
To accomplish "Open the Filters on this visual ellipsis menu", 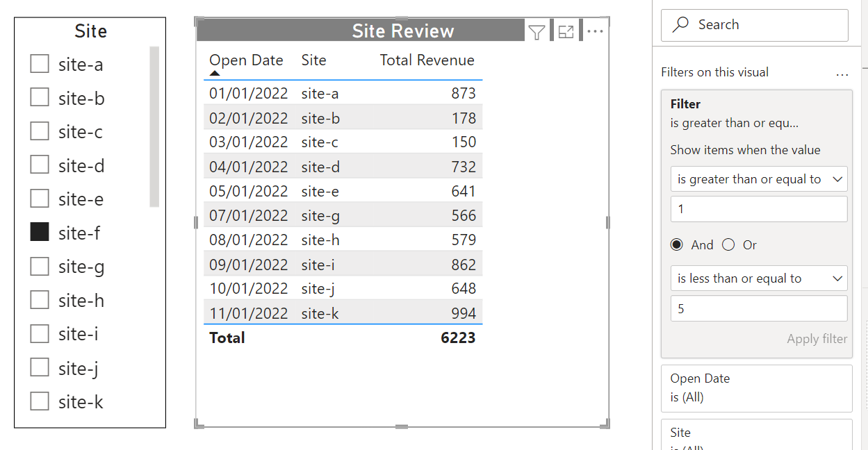I will 842,73.
